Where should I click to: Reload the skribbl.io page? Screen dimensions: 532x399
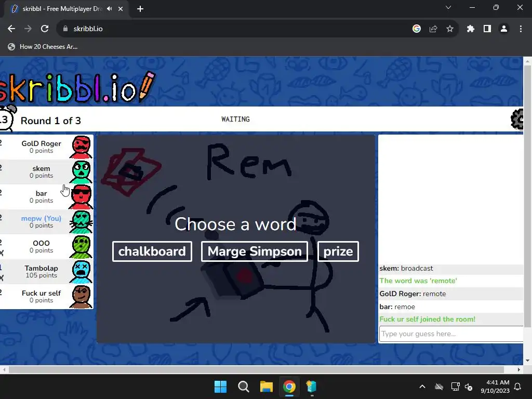point(45,29)
